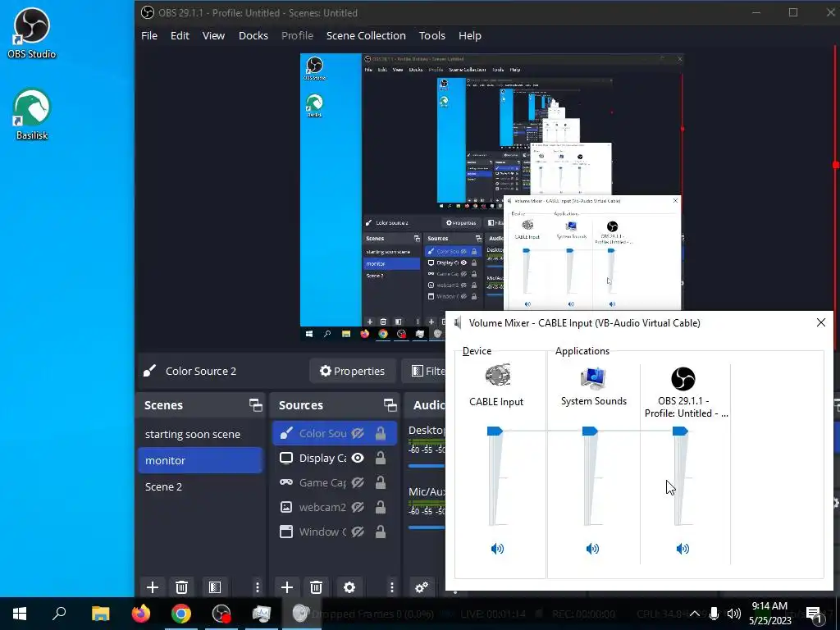Click the System Sounds volume slider handle
This screenshot has width=840, height=630.
[590, 431]
